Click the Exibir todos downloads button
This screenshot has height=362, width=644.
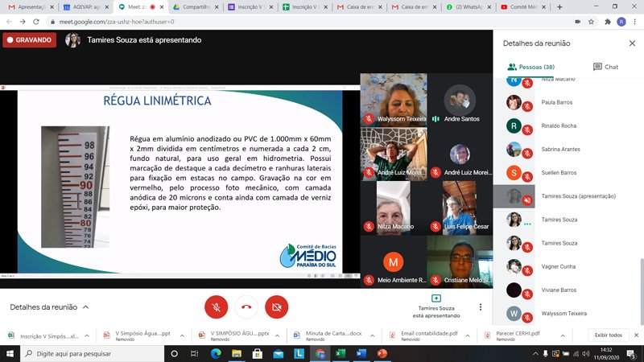click(x=608, y=335)
